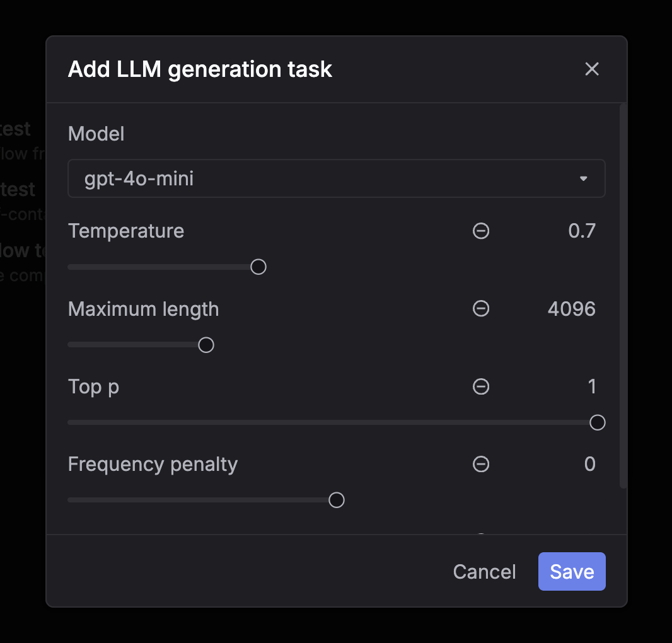Save the LLM generation task

pos(571,571)
